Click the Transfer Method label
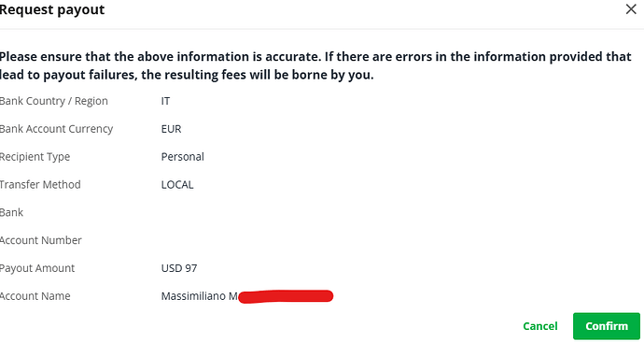 pos(40,185)
